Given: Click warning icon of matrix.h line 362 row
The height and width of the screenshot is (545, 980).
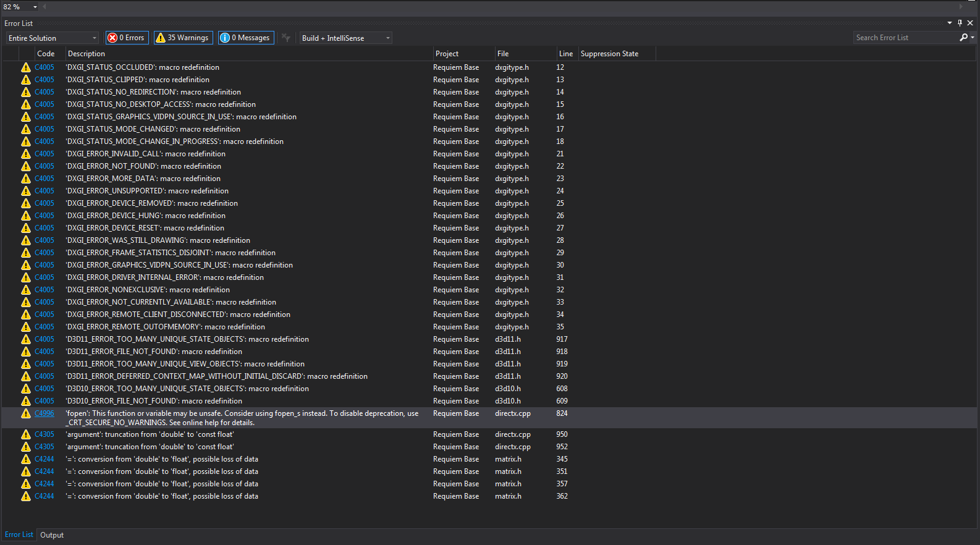Looking at the screenshot, I should coord(26,496).
